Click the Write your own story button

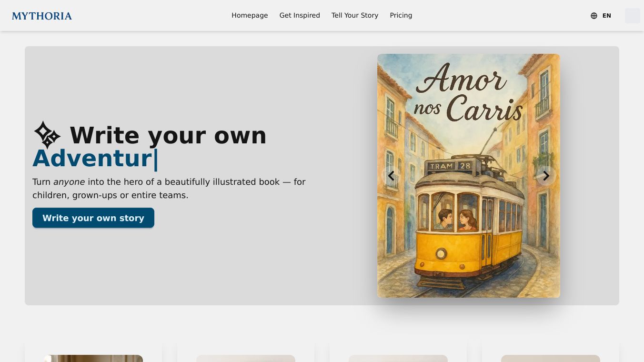click(93, 218)
